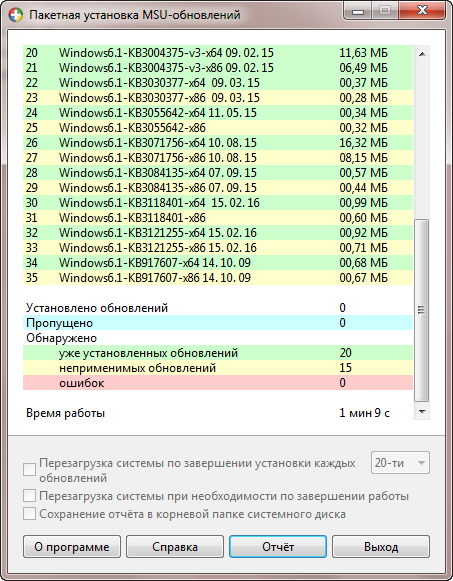
Task: Select row 29 KB3084135-x86
Action: [x=218, y=187]
